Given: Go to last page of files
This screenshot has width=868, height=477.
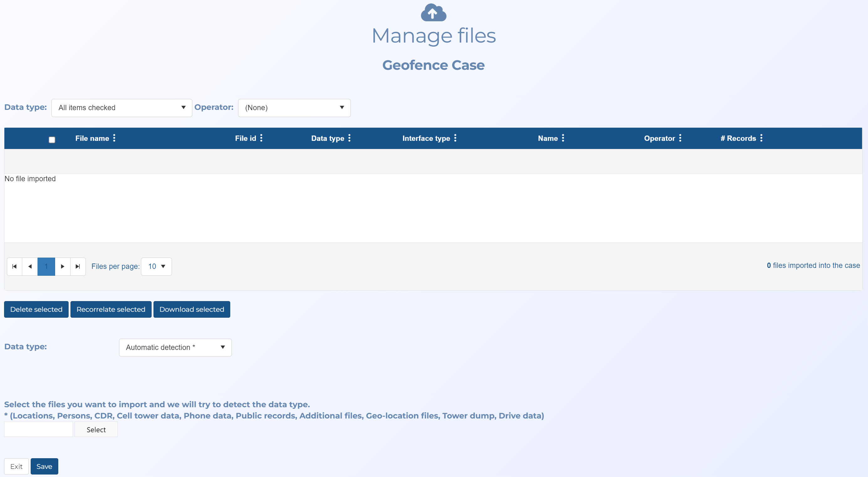Looking at the screenshot, I should pos(78,267).
